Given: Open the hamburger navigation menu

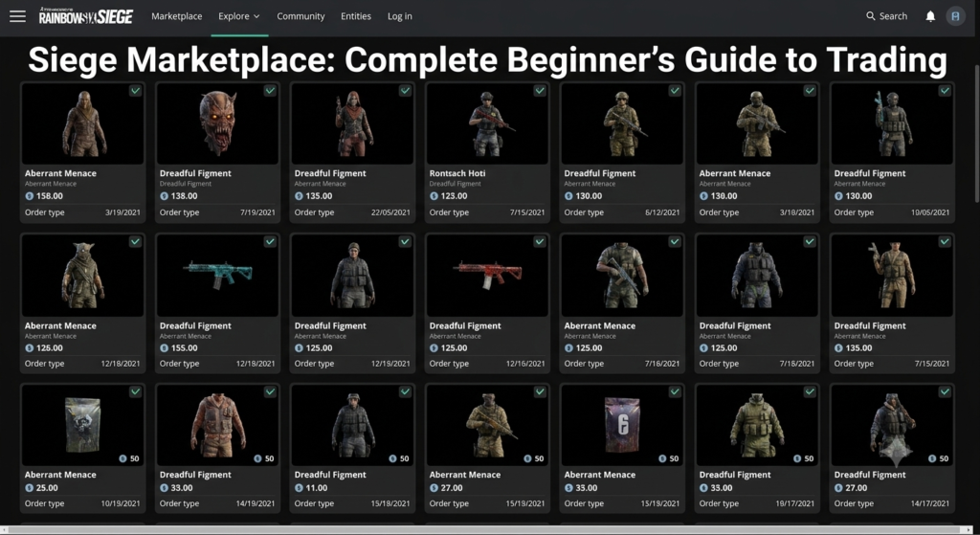Looking at the screenshot, I should click(17, 16).
